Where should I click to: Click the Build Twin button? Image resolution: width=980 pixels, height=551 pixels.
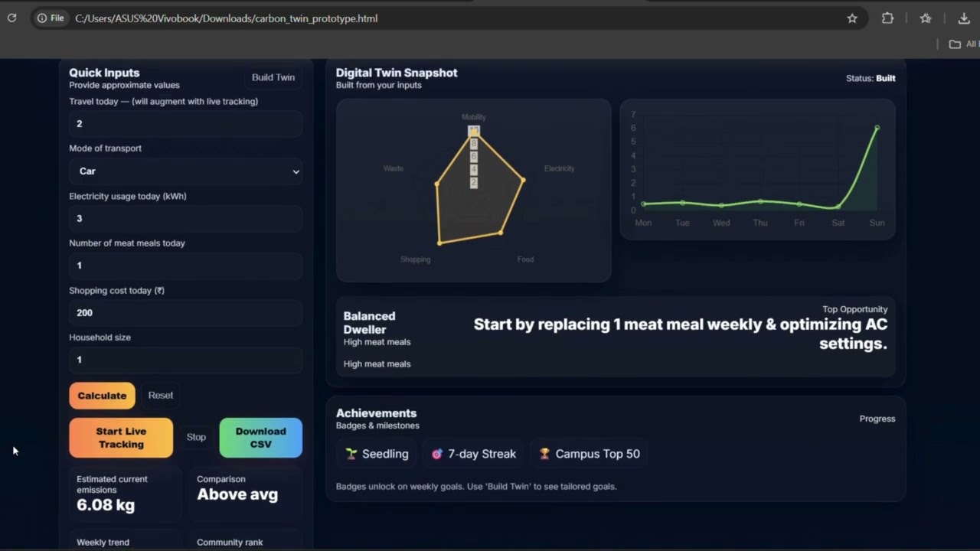[273, 77]
